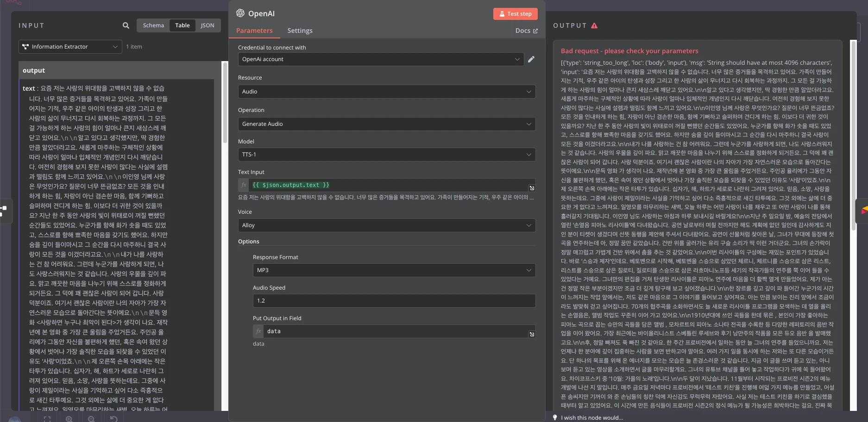Image resolution: width=868 pixels, height=422 pixels.
Task: Click the OpenAI logo icon in the node header
Action: (x=240, y=13)
